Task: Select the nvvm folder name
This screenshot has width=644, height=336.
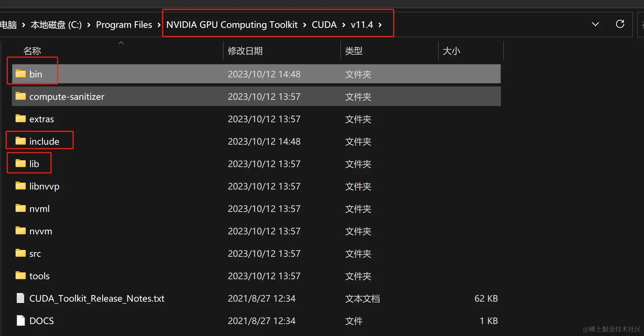Action: 41,231
